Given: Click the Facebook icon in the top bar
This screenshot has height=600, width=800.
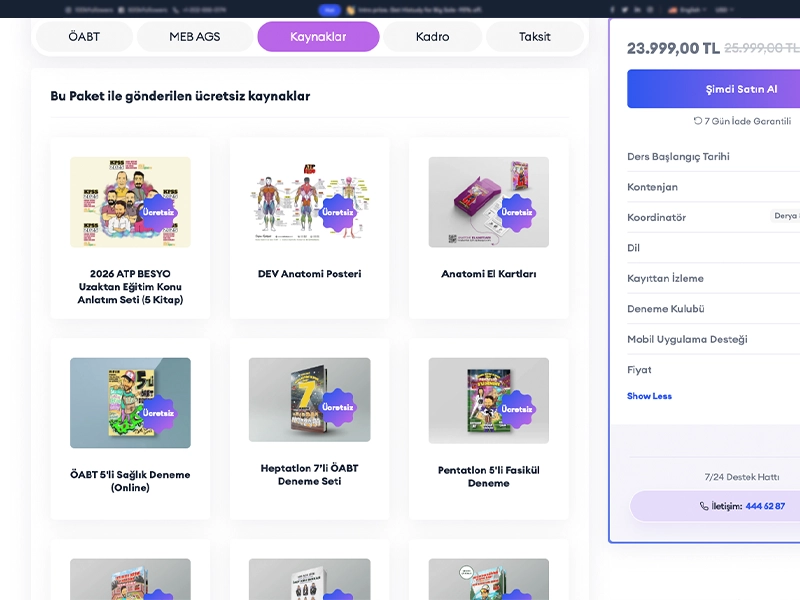Looking at the screenshot, I should pyautogui.click(x=612, y=10).
